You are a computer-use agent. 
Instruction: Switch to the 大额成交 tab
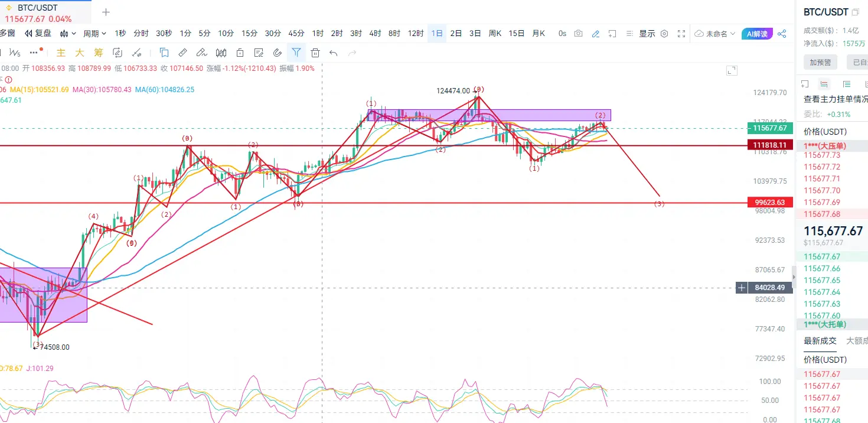click(x=857, y=341)
